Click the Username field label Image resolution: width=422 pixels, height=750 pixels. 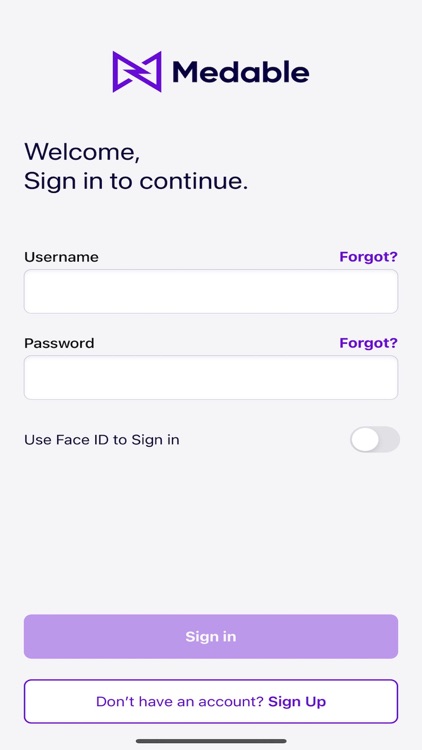(x=61, y=257)
